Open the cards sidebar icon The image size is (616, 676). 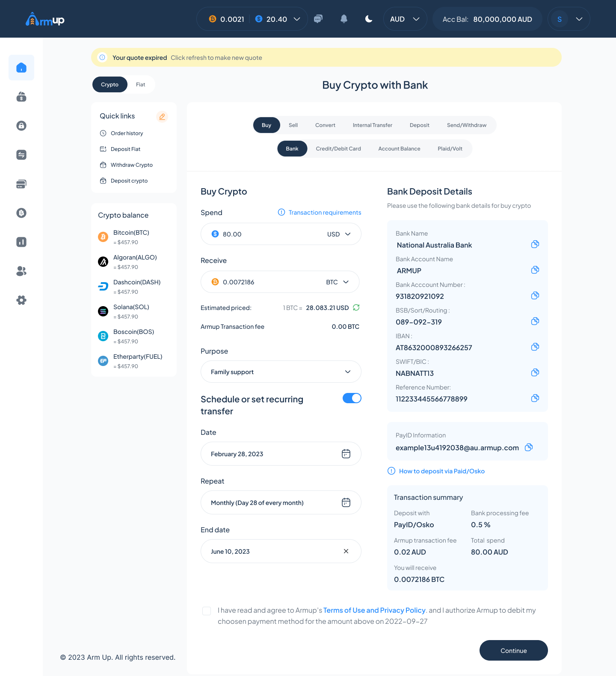pos(21,184)
